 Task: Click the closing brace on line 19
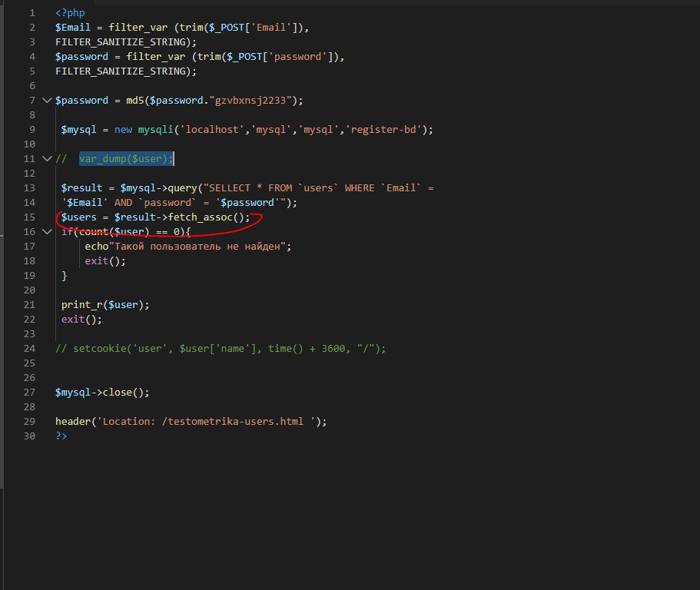click(65, 276)
